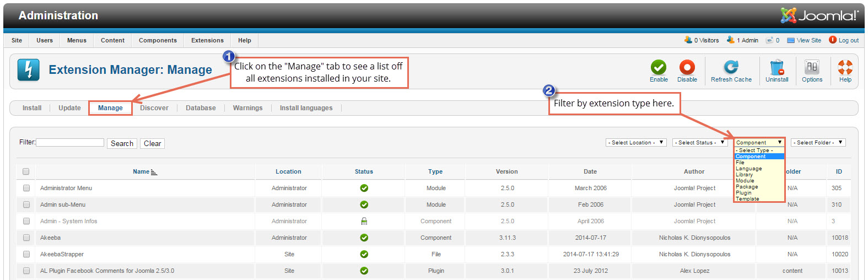Choose Module in the type list
This screenshot has height=280, width=868.
point(759,181)
